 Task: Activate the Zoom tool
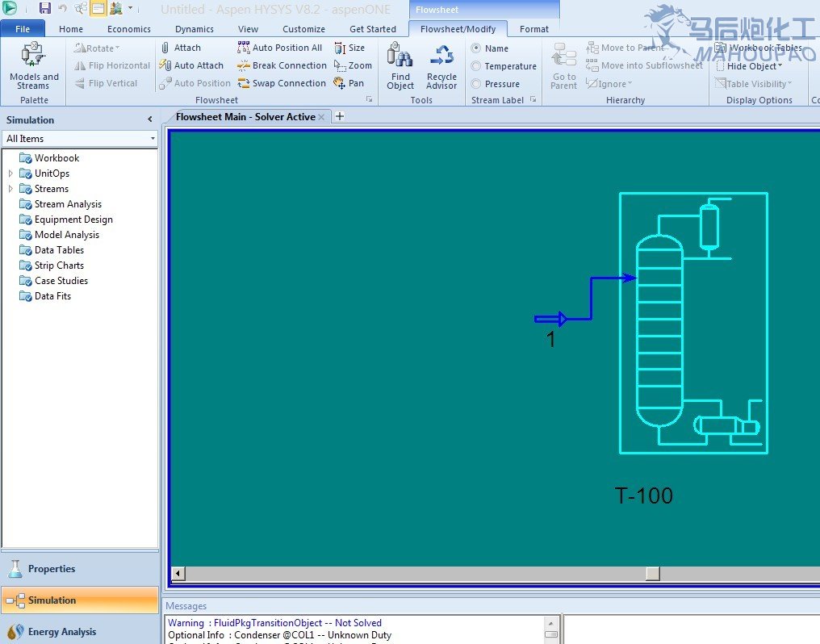point(353,65)
